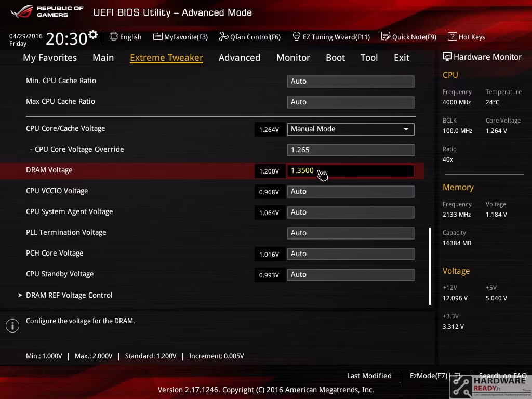Viewport: 532px width, 399px height.
Task: Click the DRAM Voltage 1.3500 field
Action: point(351,170)
